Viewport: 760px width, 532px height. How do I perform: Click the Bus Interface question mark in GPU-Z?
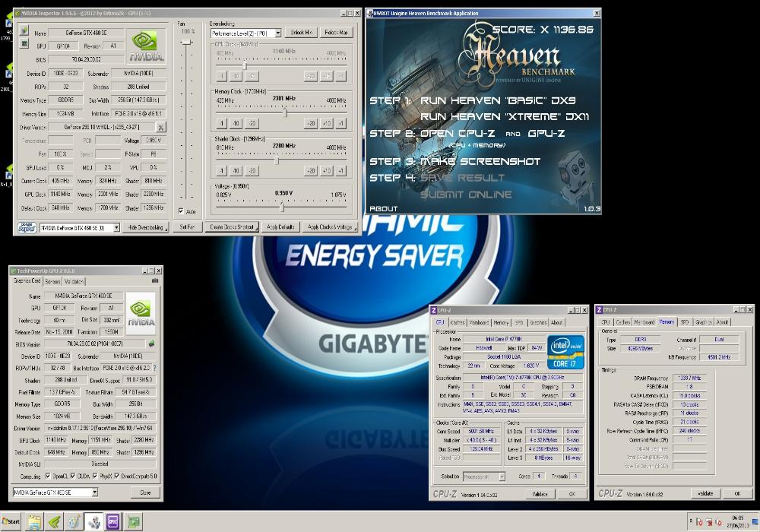pos(154,369)
